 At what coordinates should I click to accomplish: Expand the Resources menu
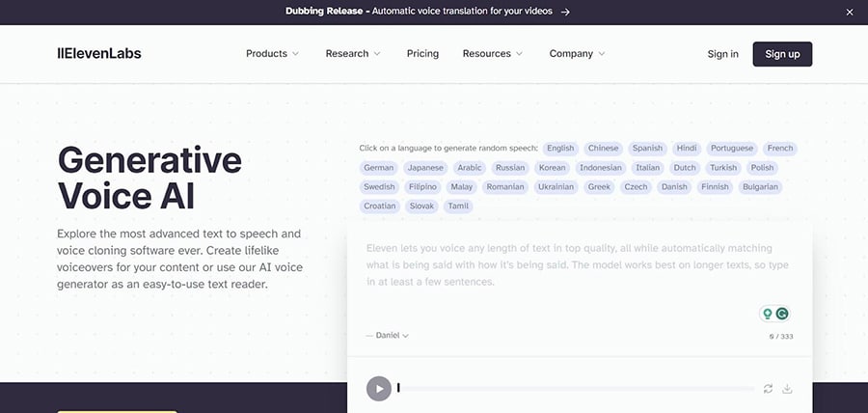(493, 54)
